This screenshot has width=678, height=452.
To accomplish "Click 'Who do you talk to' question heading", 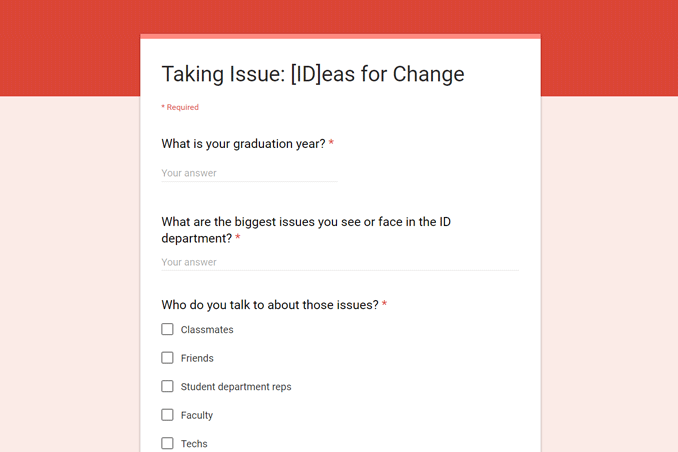I will [x=270, y=305].
